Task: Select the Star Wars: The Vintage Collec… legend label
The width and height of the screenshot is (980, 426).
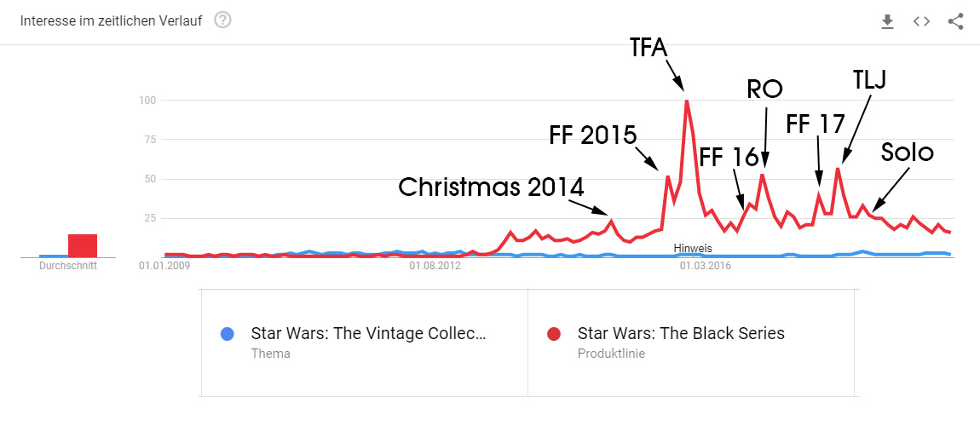Action: [x=368, y=333]
